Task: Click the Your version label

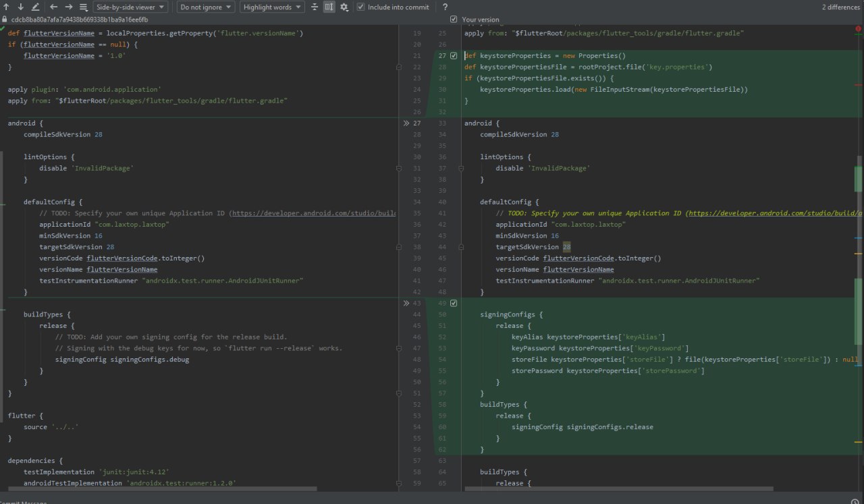Action: click(x=481, y=20)
